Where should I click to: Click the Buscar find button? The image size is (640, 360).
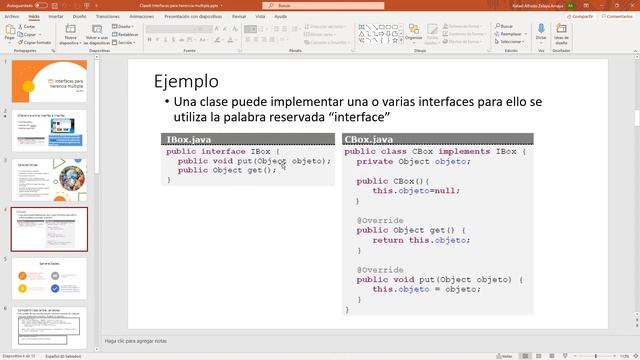point(504,26)
